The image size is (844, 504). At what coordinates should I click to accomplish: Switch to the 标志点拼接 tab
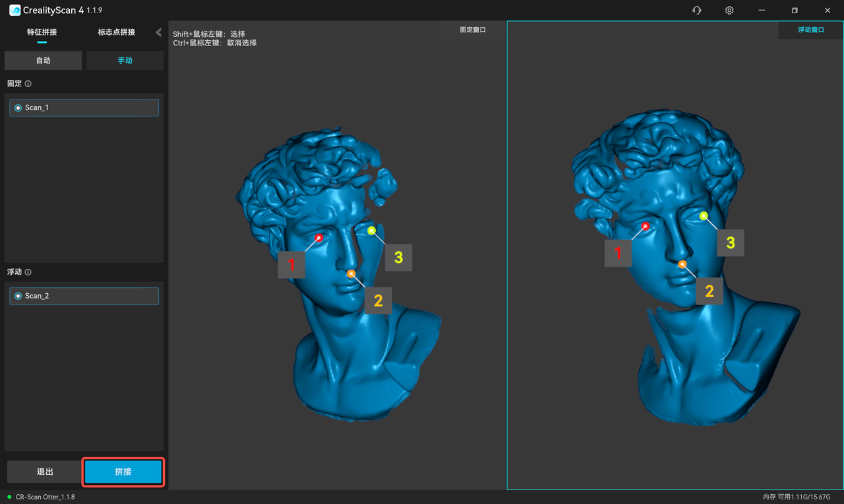(117, 32)
